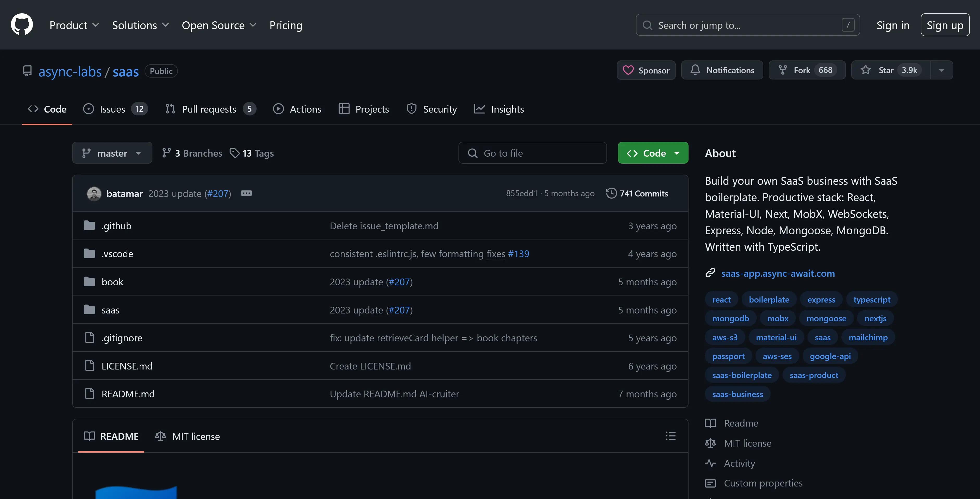The image size is (980, 499).
Task: Focus the Go to file field
Action: 532,153
